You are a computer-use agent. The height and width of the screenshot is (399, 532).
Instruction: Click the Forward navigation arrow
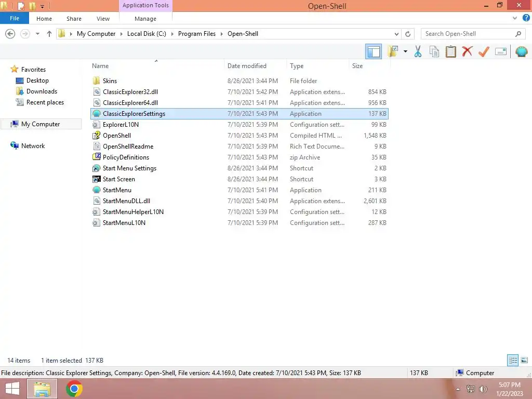pyautogui.click(x=25, y=34)
